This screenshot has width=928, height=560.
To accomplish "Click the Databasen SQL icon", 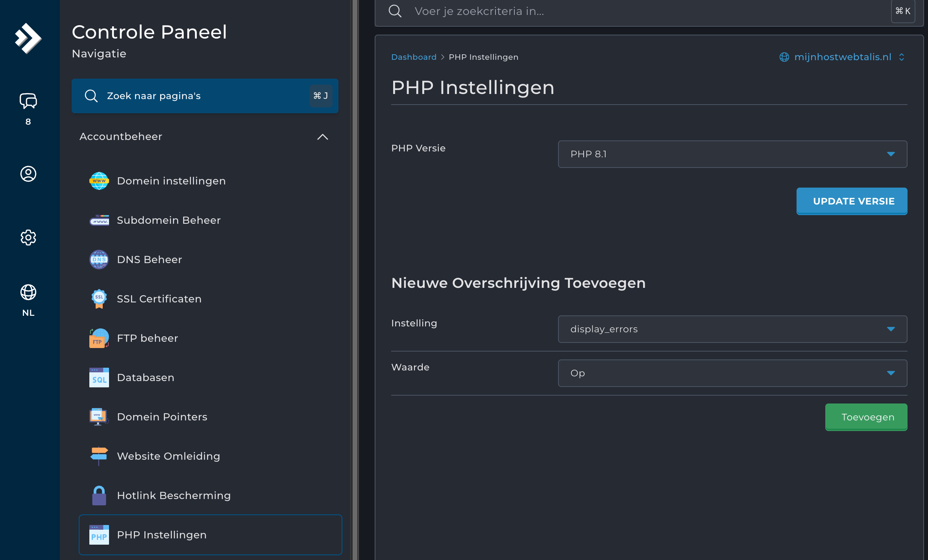I will click(99, 378).
